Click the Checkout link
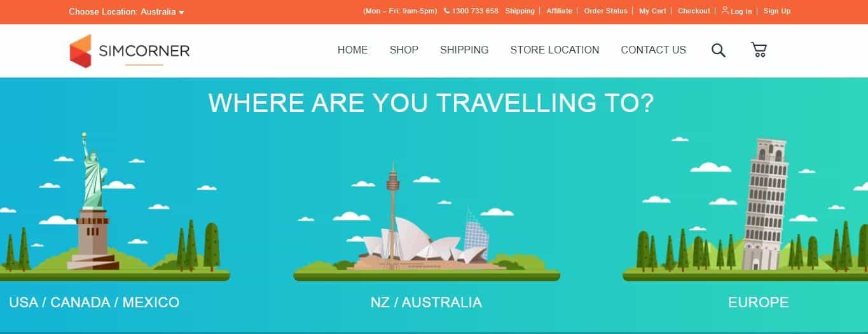The image size is (868, 334). [694, 11]
